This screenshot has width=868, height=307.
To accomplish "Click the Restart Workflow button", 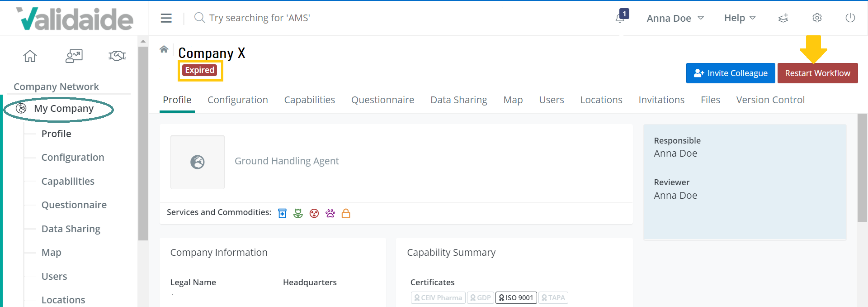I will click(x=817, y=73).
